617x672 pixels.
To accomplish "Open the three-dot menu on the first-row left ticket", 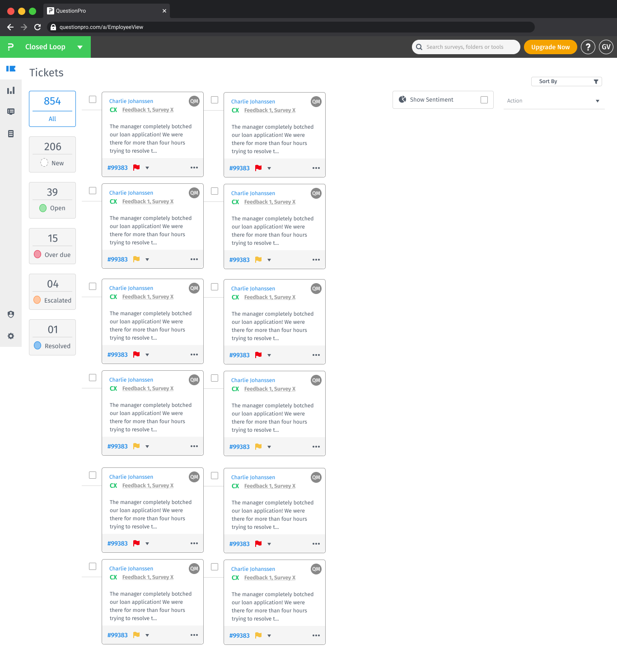I will pyautogui.click(x=194, y=168).
